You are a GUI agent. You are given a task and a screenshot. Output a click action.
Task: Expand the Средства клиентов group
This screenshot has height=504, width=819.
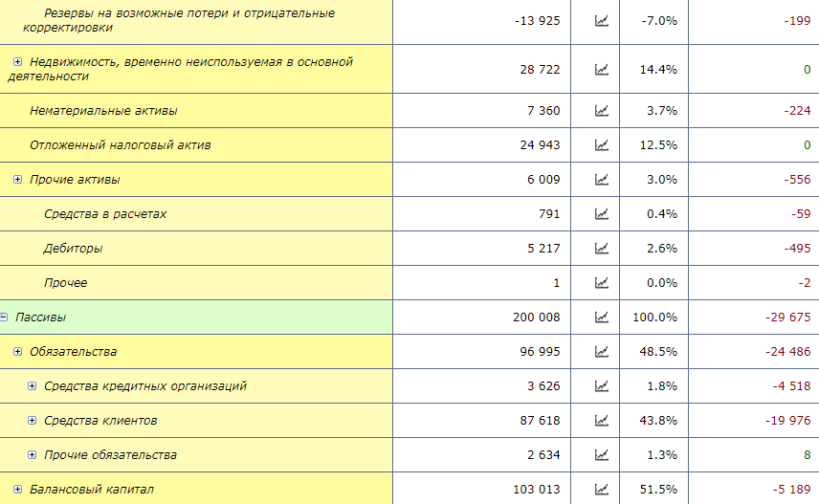click(32, 421)
